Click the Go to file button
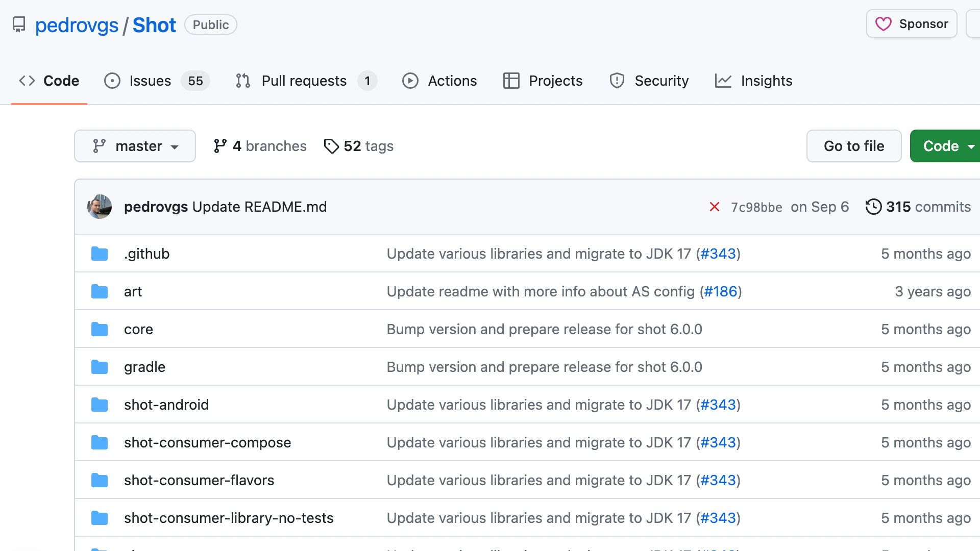980x551 pixels. (x=854, y=146)
